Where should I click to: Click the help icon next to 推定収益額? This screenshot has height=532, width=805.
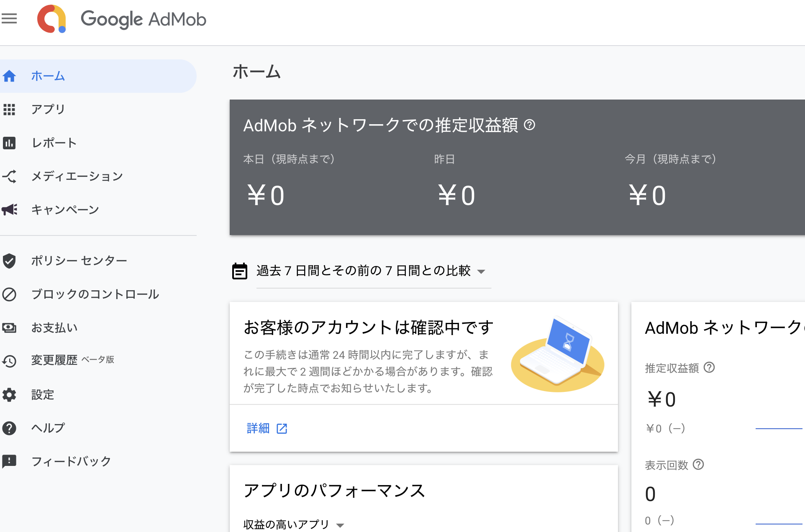[x=709, y=368]
